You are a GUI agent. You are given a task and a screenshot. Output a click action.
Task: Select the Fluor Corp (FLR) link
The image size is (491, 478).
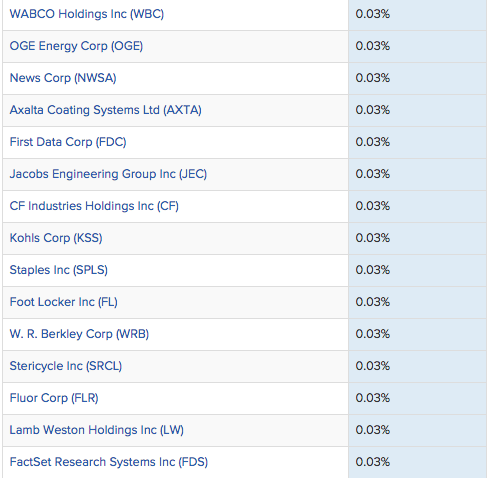54,398
